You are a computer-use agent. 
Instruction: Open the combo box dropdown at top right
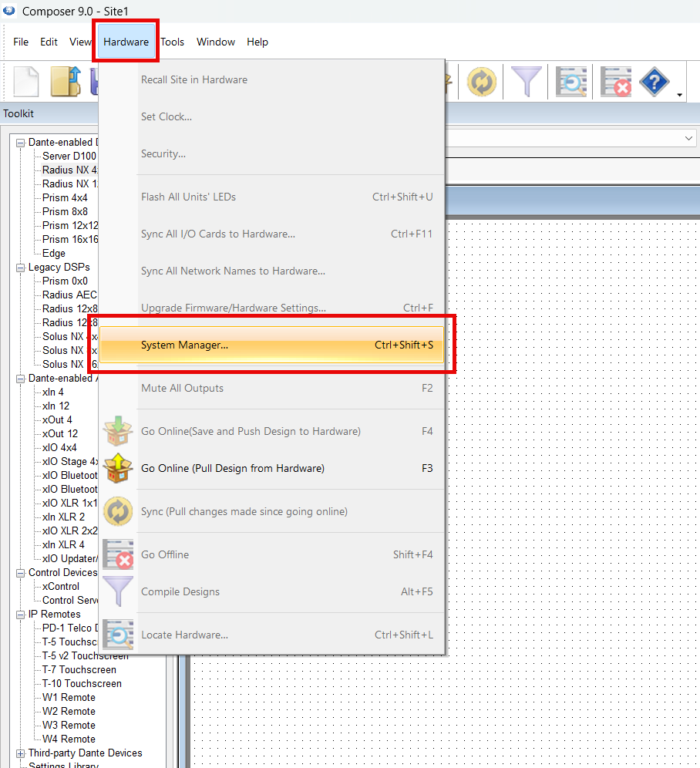click(x=688, y=138)
